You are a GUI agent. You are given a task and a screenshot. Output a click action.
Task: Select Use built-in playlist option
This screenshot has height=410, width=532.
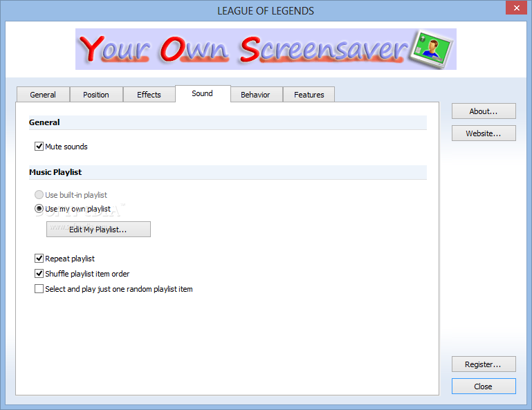pyautogui.click(x=39, y=195)
